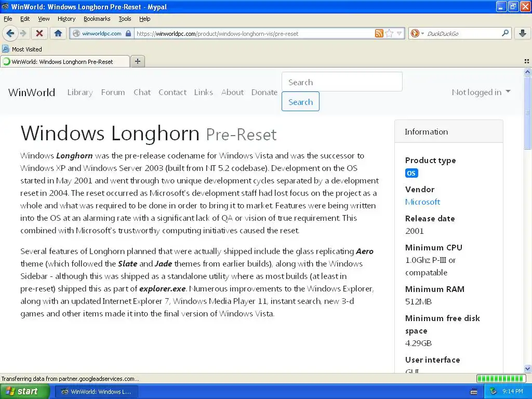Screen dimensions: 532x399
Task: Open the Tools menu
Action: [125, 19]
